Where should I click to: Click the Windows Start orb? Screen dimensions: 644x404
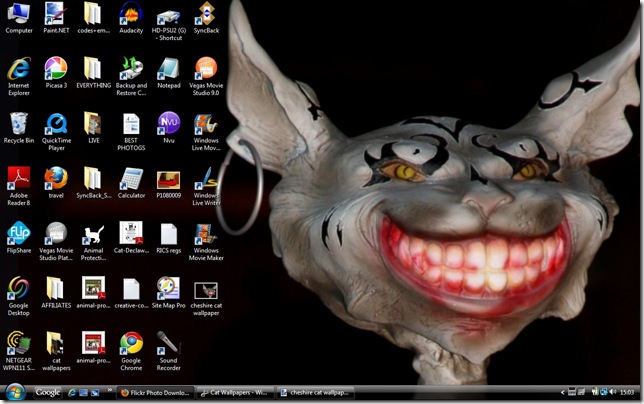15,392
